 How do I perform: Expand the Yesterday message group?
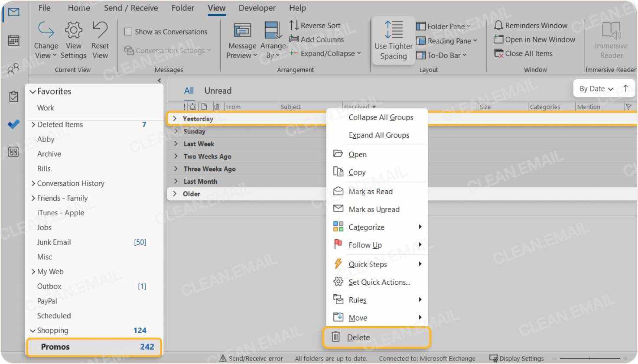tap(175, 118)
